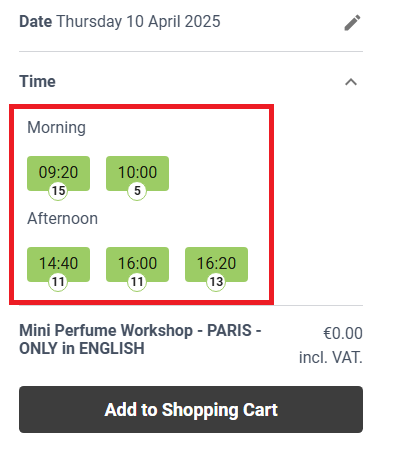Click the Afternoon group label
The width and height of the screenshot is (397, 450).
63,219
